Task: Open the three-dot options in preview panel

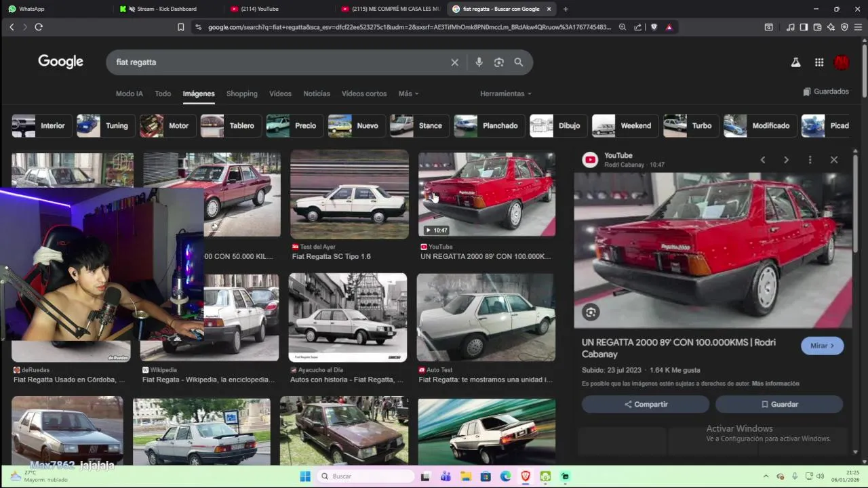Action: point(810,160)
